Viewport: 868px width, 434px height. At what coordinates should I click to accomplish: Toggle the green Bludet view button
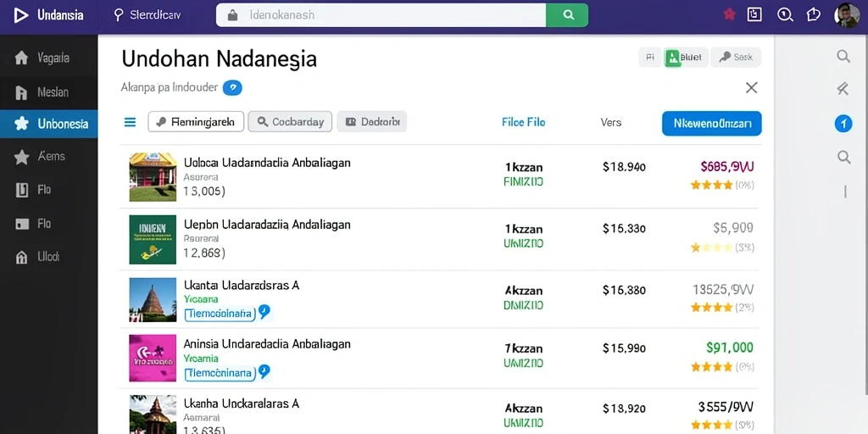[686, 57]
